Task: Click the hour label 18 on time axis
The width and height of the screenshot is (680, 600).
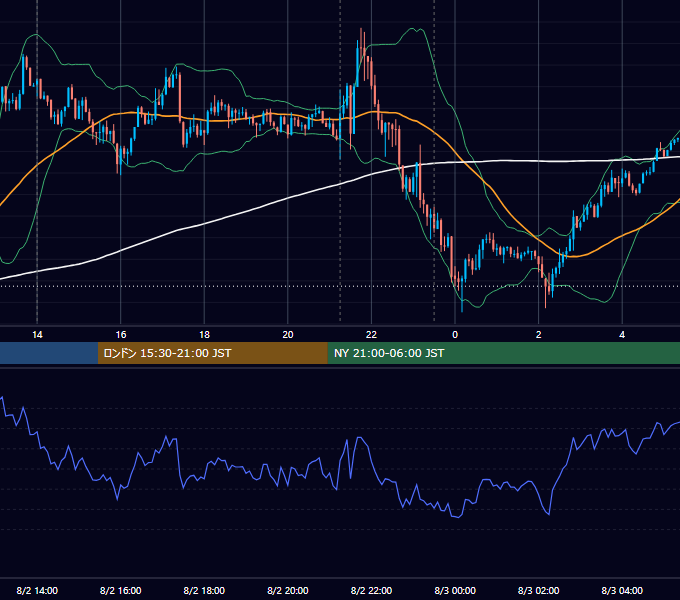Action: tap(204, 335)
